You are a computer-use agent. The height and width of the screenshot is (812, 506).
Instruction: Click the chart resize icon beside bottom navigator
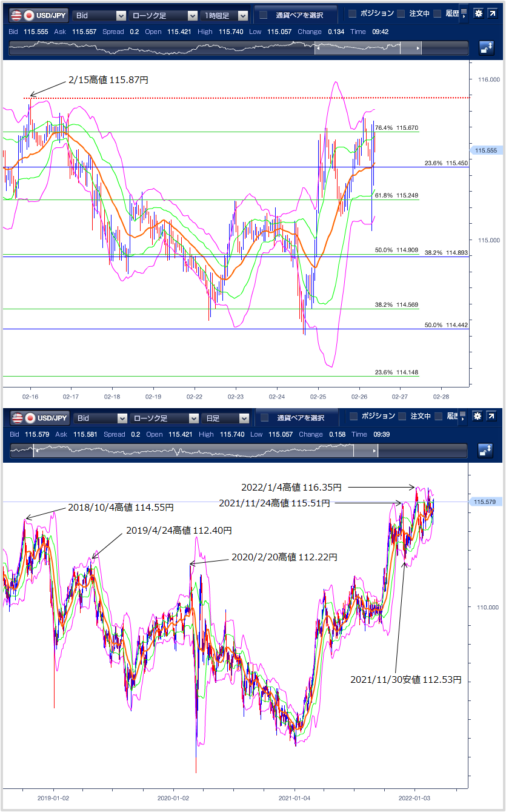pos(486,451)
